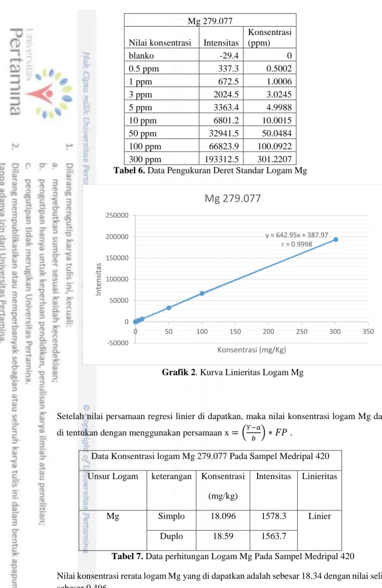Select intensity value '337.3'
The height and width of the screenshot is (588, 382).
point(228,68)
